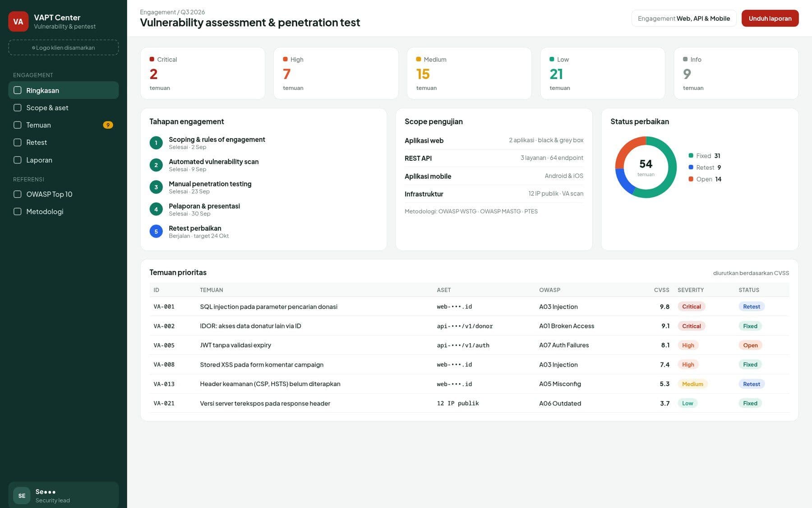Screen dimensions: 812x508
Task: Click the Engagement Web, API & Mobile selector
Action: click(683, 19)
